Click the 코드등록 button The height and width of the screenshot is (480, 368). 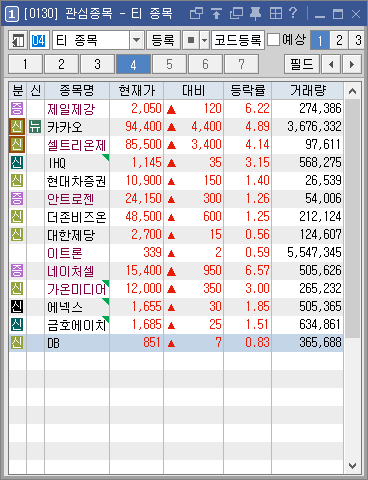click(238, 41)
